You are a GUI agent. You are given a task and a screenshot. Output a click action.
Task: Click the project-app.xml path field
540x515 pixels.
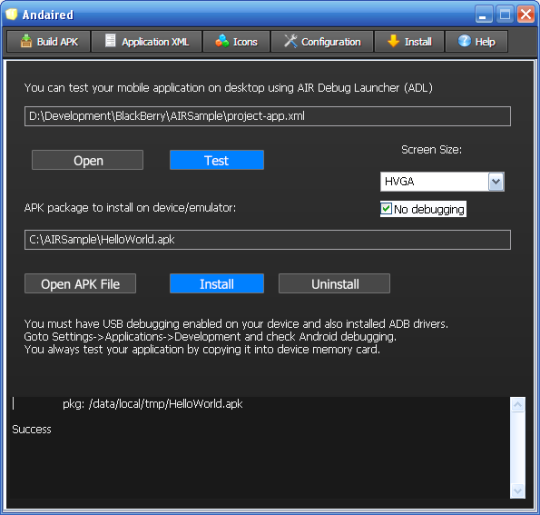(268, 116)
